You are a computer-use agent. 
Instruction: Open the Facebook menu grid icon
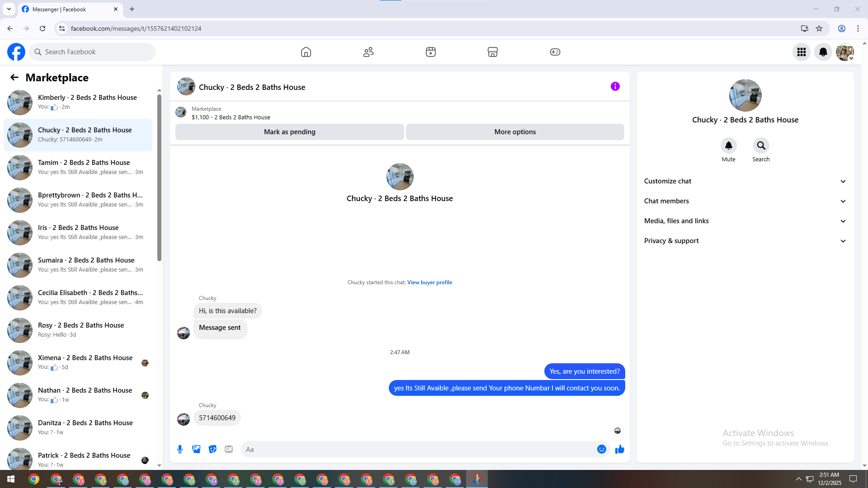pyautogui.click(x=801, y=52)
